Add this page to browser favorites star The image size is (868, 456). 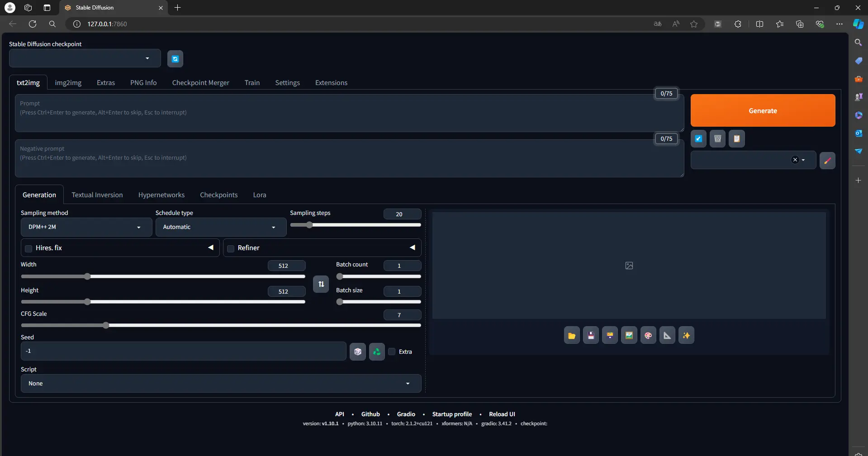coord(694,24)
